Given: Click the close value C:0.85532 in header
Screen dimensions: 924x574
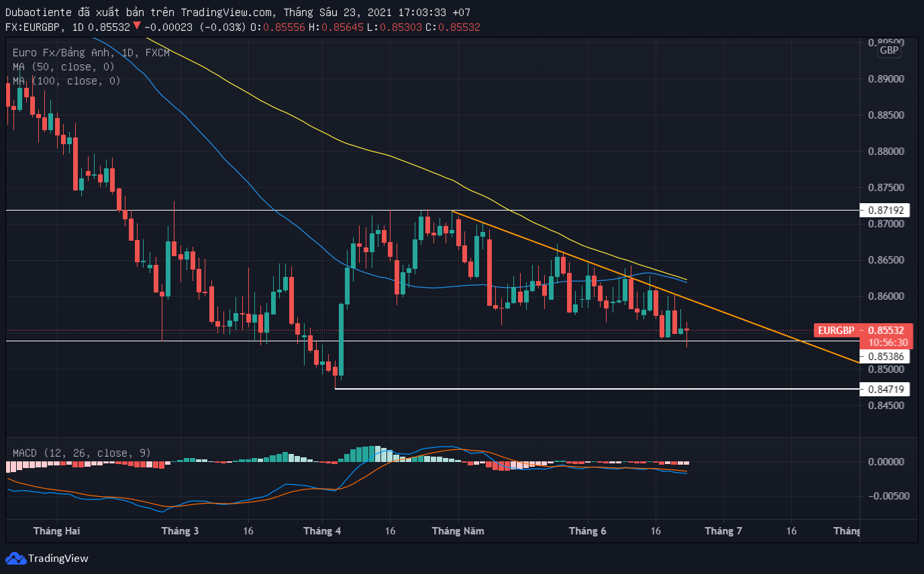Looking at the screenshot, I should pos(453,27).
